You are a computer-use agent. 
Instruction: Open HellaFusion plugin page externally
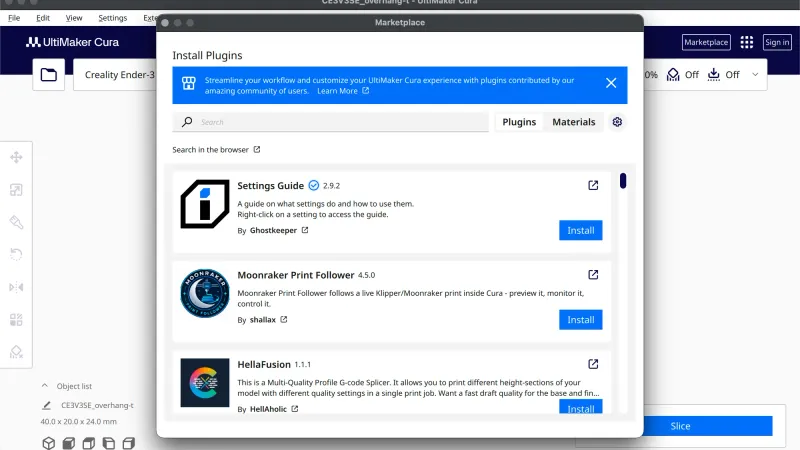(x=593, y=364)
